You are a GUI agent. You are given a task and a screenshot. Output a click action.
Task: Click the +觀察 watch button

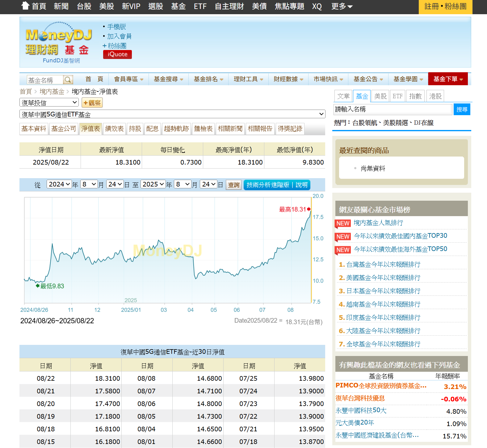point(92,103)
